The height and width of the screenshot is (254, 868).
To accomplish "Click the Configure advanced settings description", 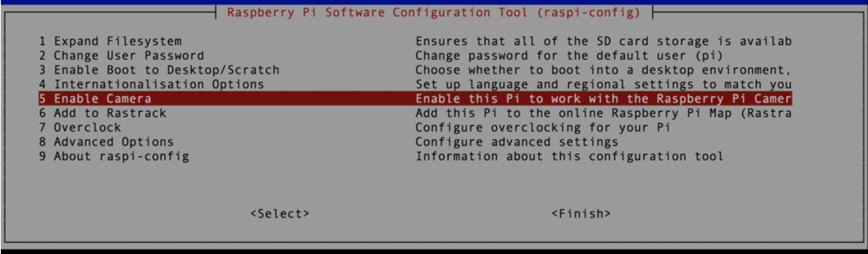I will [x=517, y=142].
